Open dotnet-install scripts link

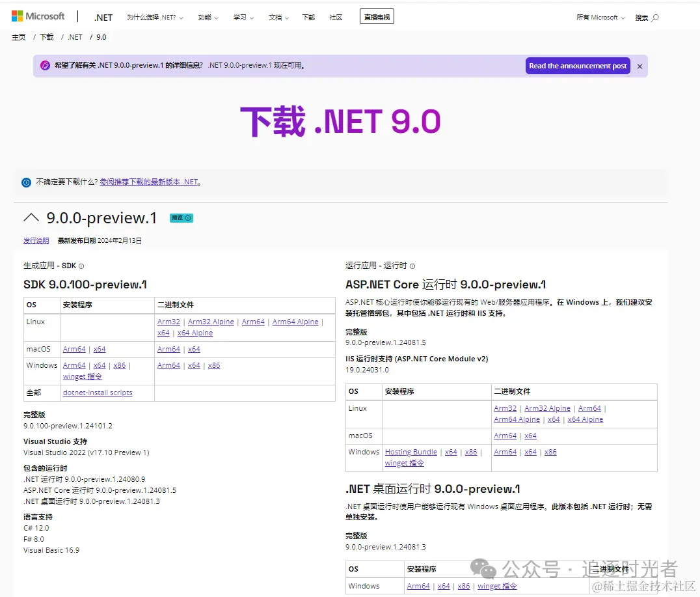pyautogui.click(x=98, y=393)
